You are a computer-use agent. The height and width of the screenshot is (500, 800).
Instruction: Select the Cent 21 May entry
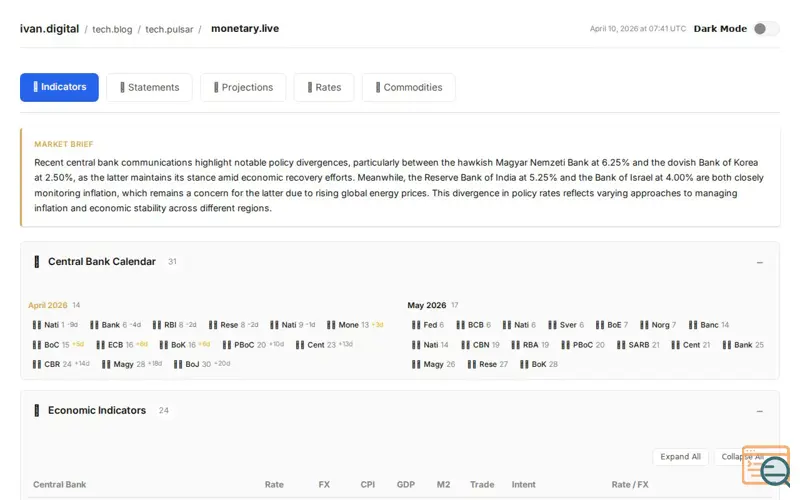[691, 345]
